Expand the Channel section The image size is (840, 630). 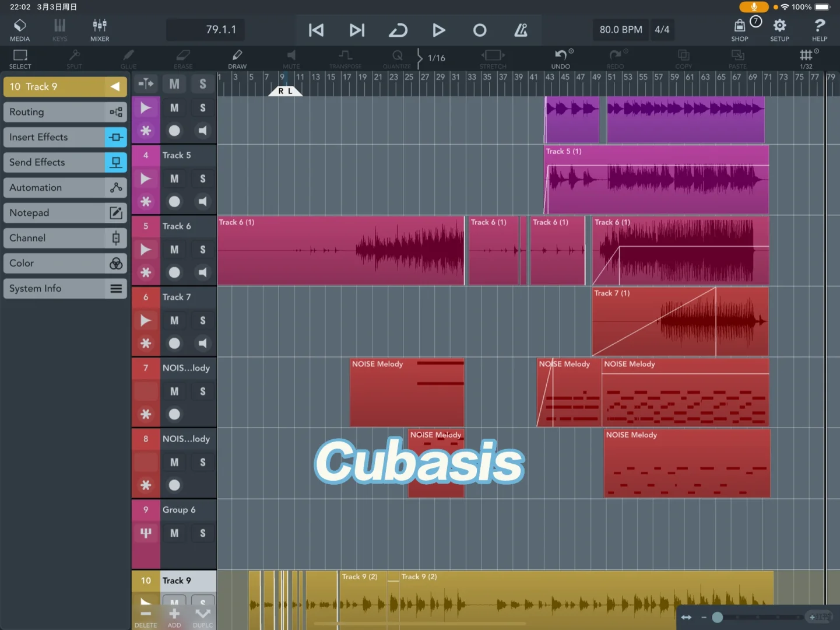click(x=65, y=238)
